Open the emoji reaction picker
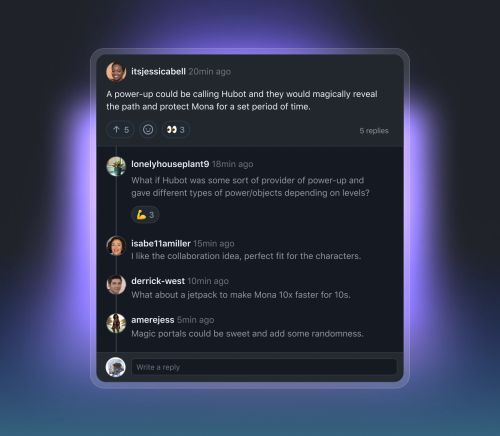The width and height of the screenshot is (500, 436). pos(148,130)
